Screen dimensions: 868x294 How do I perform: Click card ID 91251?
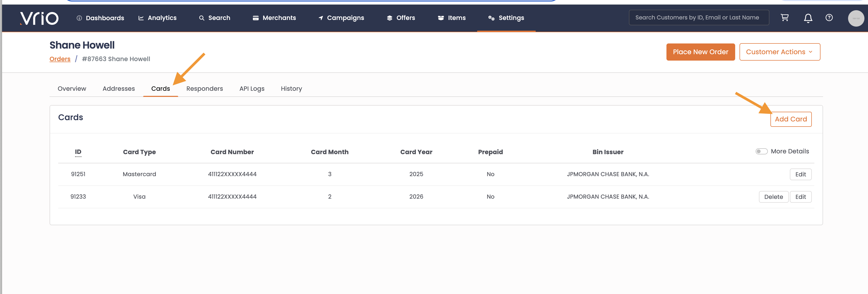click(78, 174)
